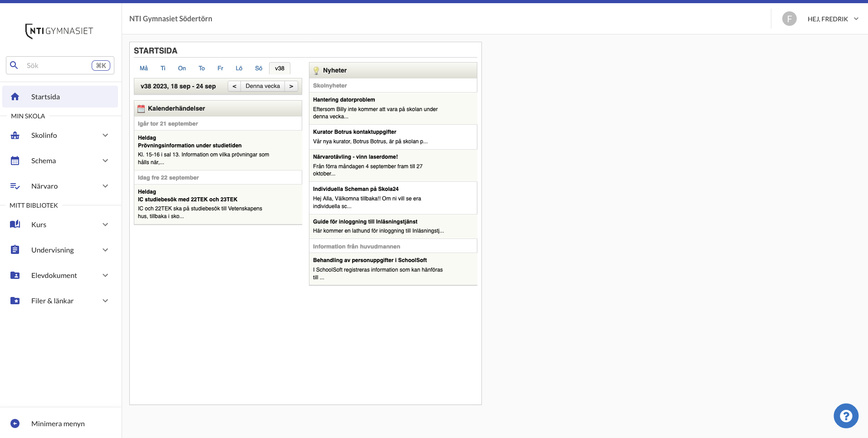
Task: Switch to the v38 week tab
Action: [x=279, y=68]
